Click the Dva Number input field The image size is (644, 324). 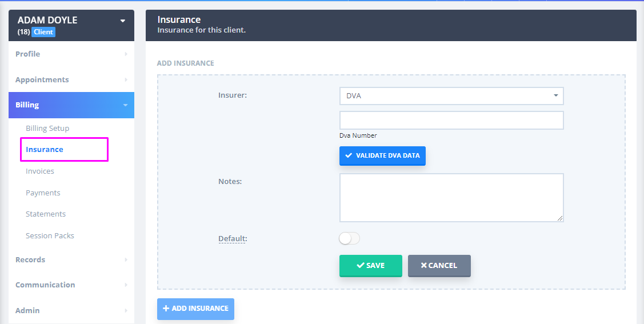pos(451,121)
